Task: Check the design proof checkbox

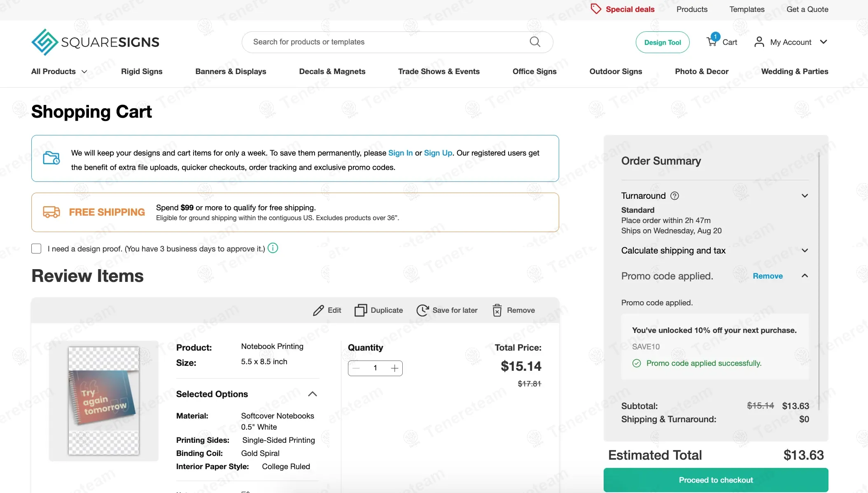Action: [x=36, y=249]
